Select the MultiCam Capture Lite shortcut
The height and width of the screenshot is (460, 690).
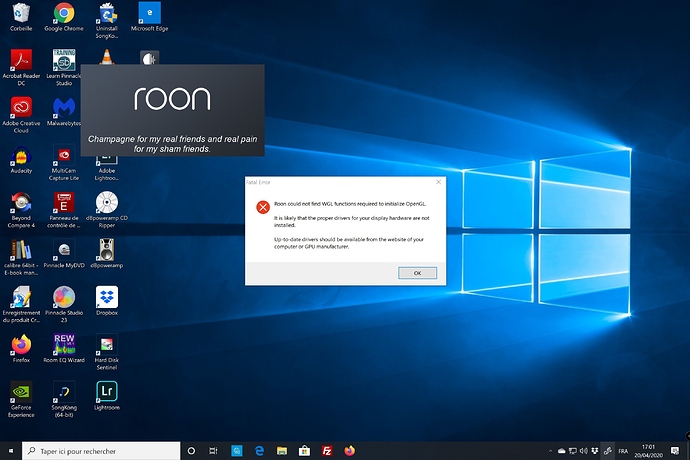pyautogui.click(x=64, y=162)
